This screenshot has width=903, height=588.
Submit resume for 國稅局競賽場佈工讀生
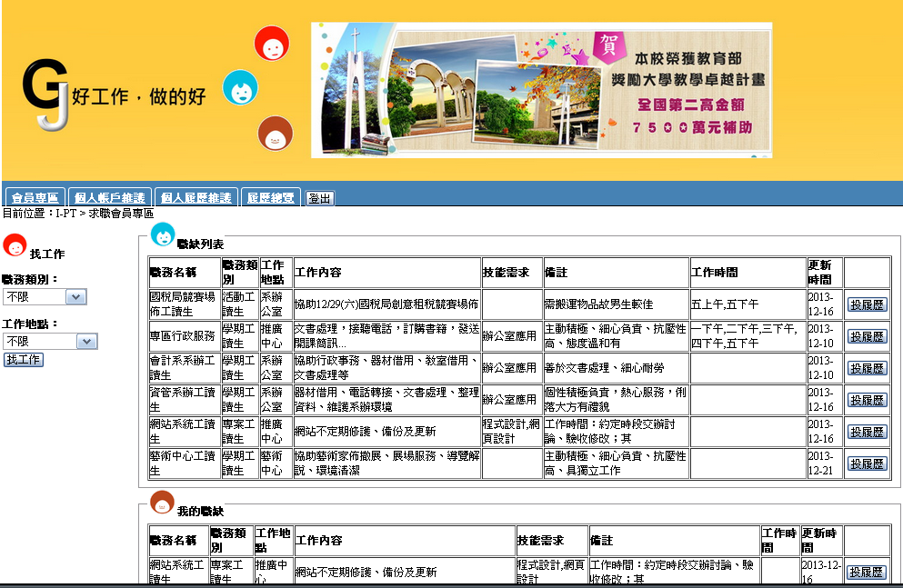pyautogui.click(x=867, y=304)
